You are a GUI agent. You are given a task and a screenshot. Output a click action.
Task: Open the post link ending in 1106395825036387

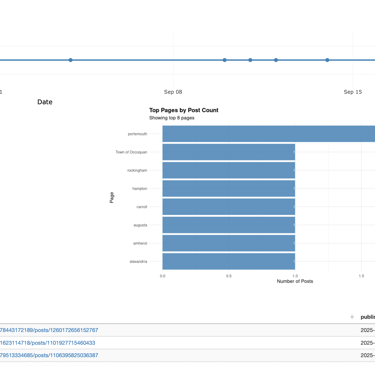point(49,355)
